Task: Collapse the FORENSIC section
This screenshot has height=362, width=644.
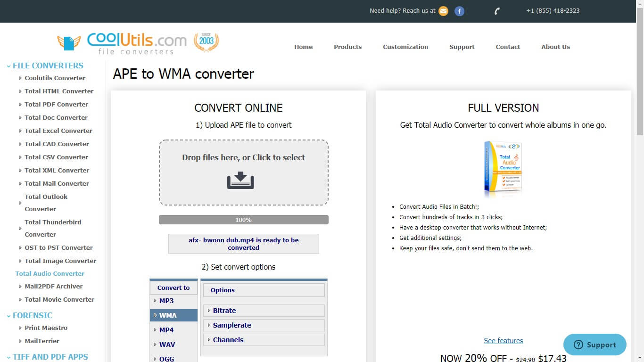Action: [x=29, y=315]
